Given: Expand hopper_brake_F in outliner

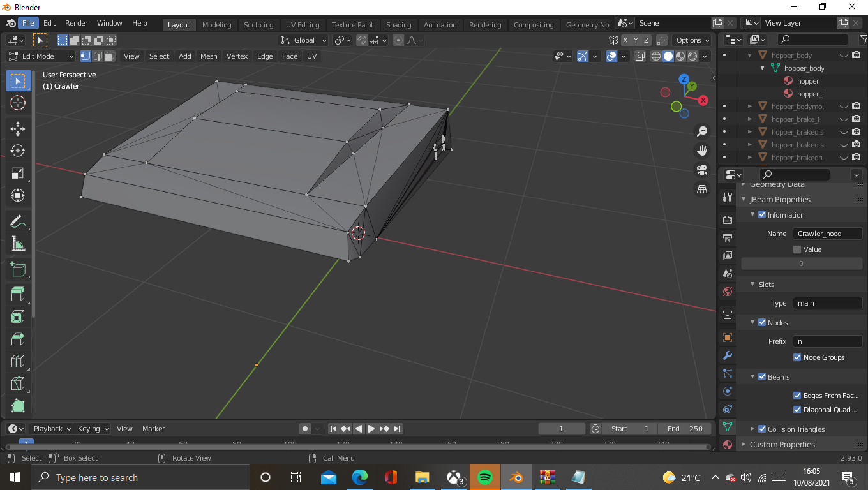Looking at the screenshot, I should 750,119.
